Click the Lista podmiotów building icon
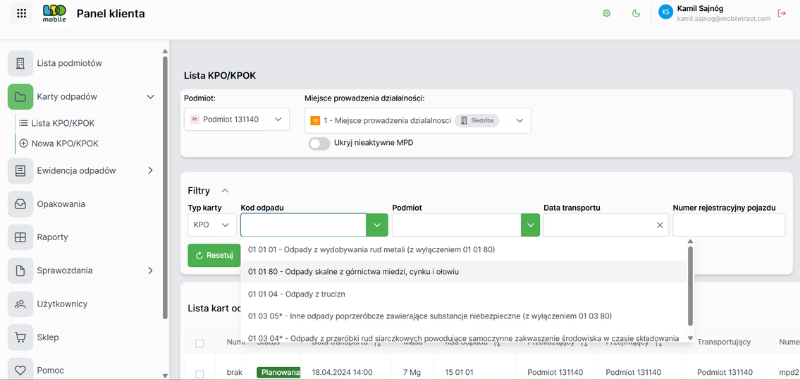Viewport: 800px width, 380px height. click(20, 64)
